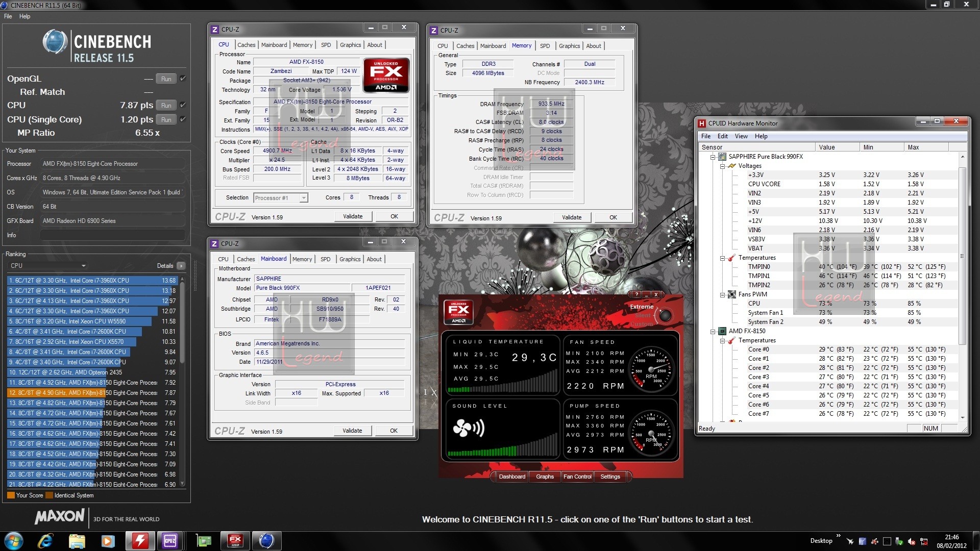Screen dimensions: 980x551
Task: Switch to Cinebench via its taskbar icon
Action: (x=266, y=541)
